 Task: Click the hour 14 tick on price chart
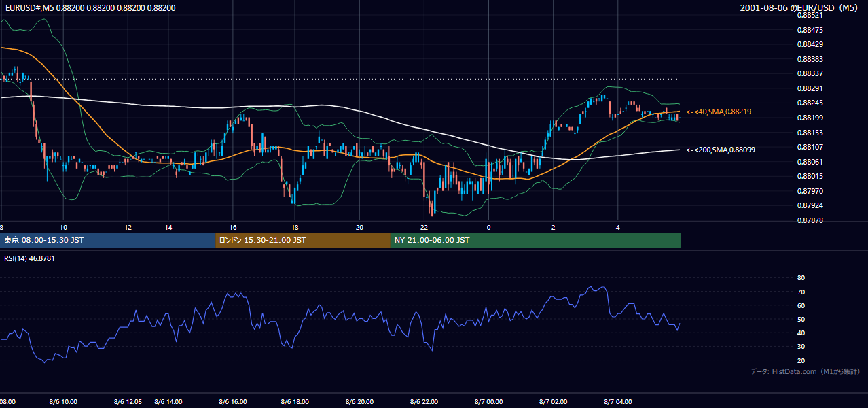tap(168, 227)
